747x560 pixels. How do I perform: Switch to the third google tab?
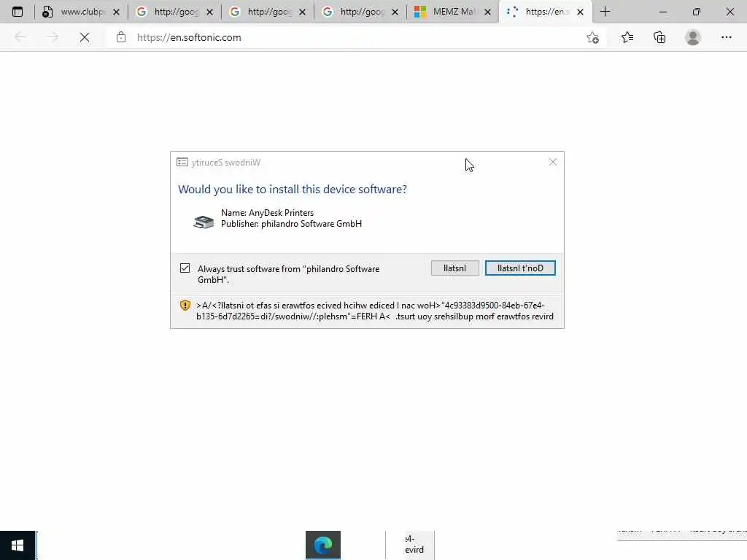point(360,12)
